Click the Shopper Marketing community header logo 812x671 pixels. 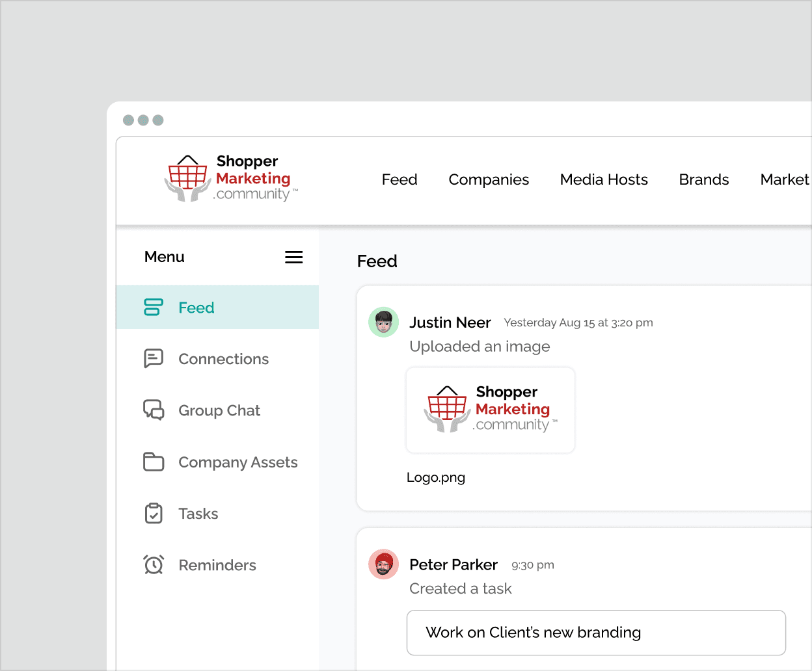tap(231, 178)
